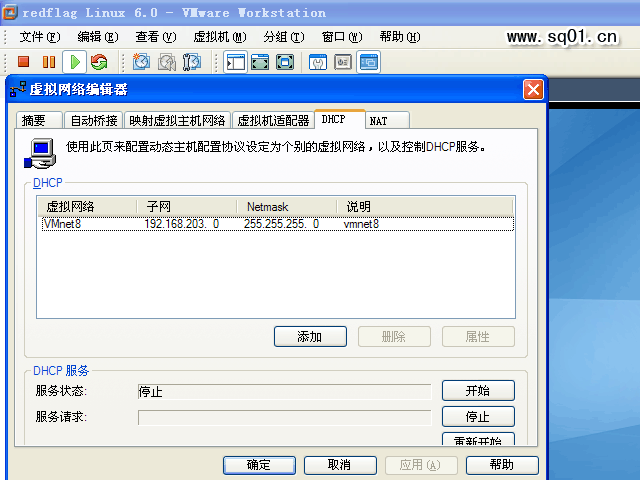Click the Summary view toolbar icon
Viewport: 640px width, 480px height.
(318, 62)
